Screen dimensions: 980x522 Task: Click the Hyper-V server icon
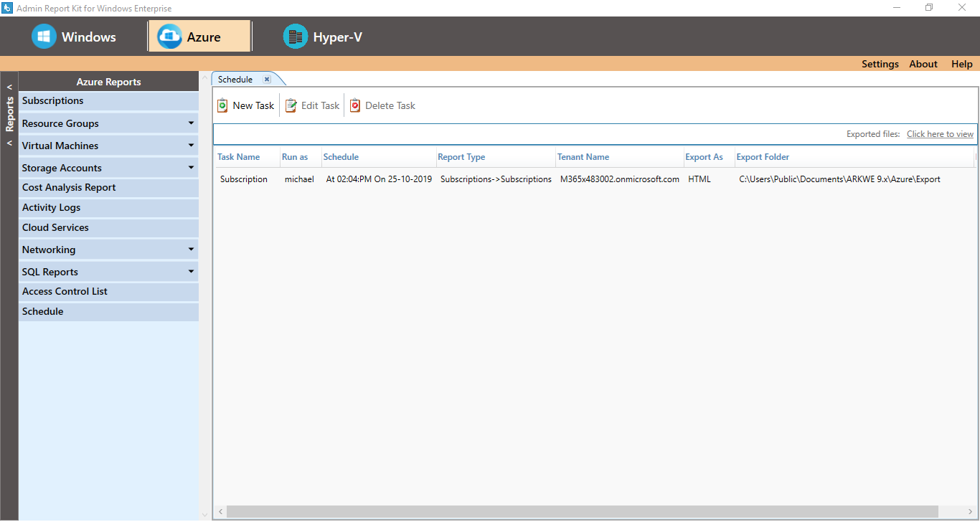[296, 37]
